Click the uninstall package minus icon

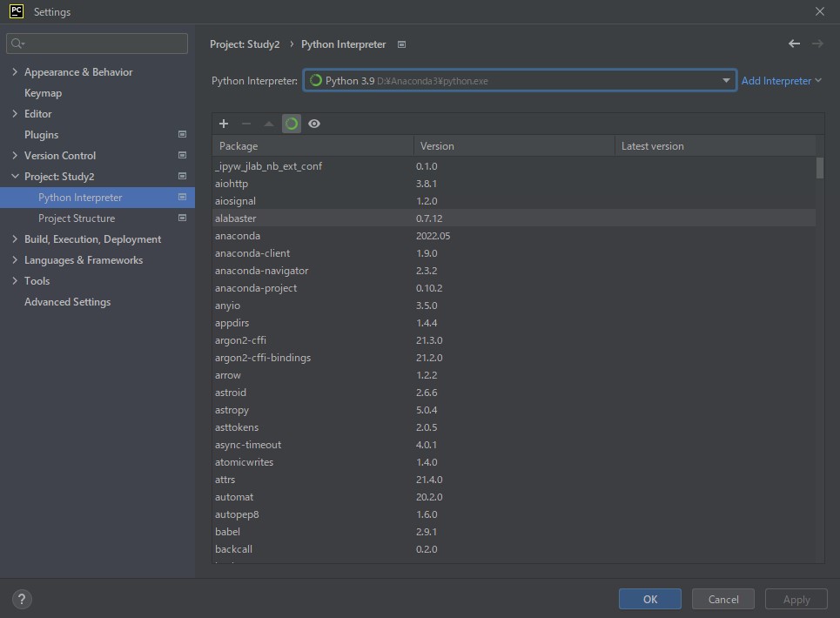click(x=245, y=124)
